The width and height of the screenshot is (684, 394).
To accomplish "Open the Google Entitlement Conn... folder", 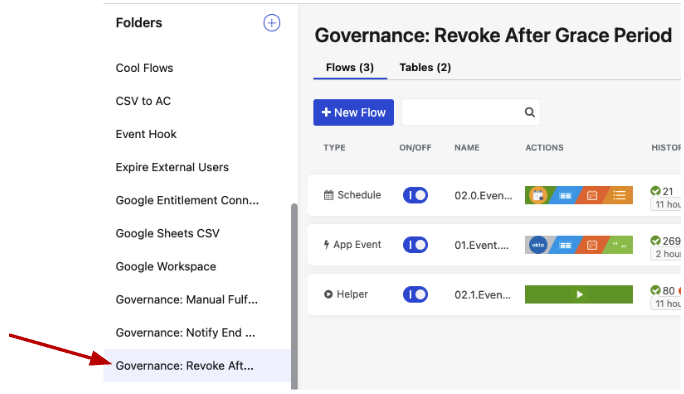I will pos(187,201).
